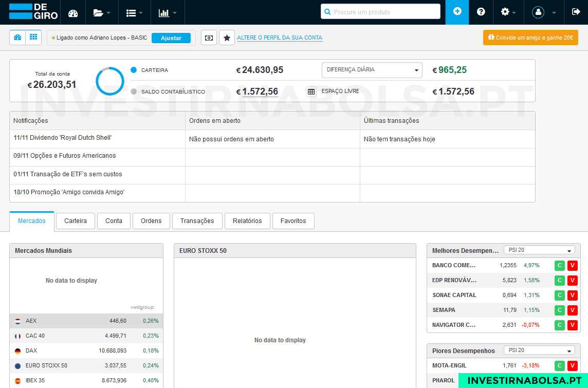Open 'Opções e Futuros Americanos' notification

(64, 156)
